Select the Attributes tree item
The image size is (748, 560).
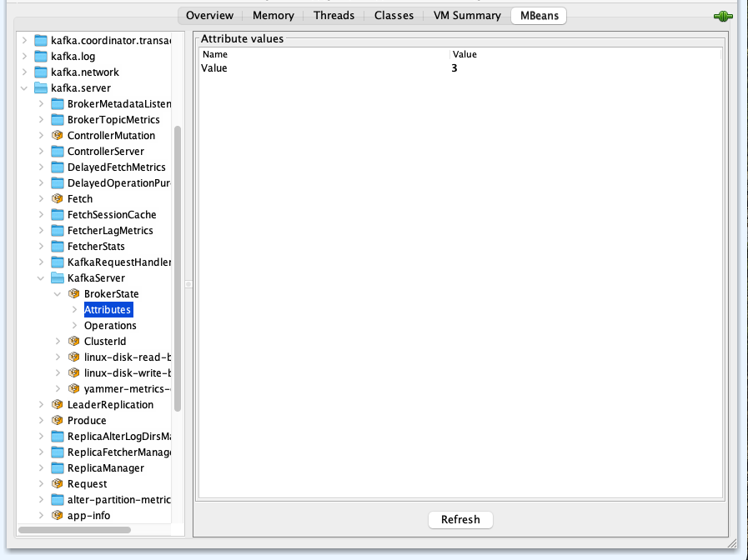pos(108,309)
